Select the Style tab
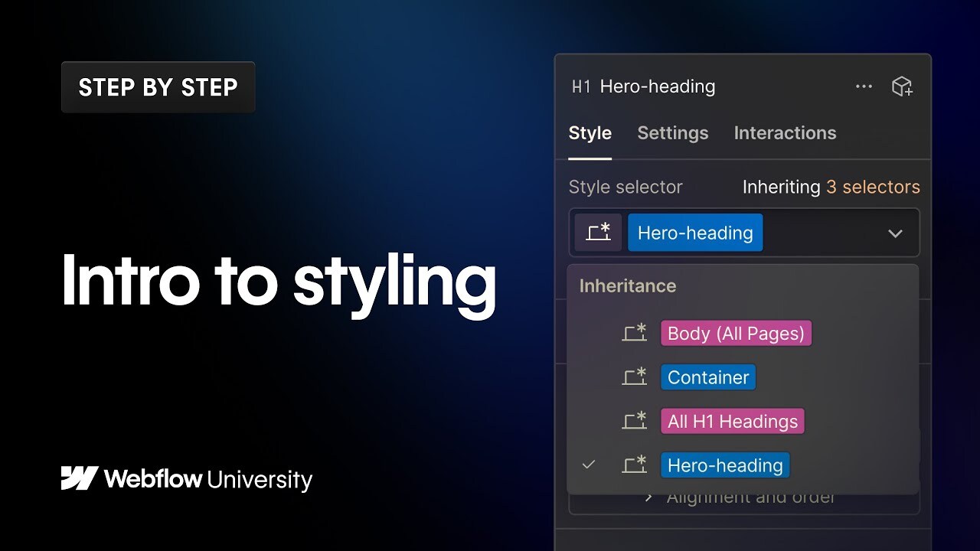The image size is (980, 551). 590,132
